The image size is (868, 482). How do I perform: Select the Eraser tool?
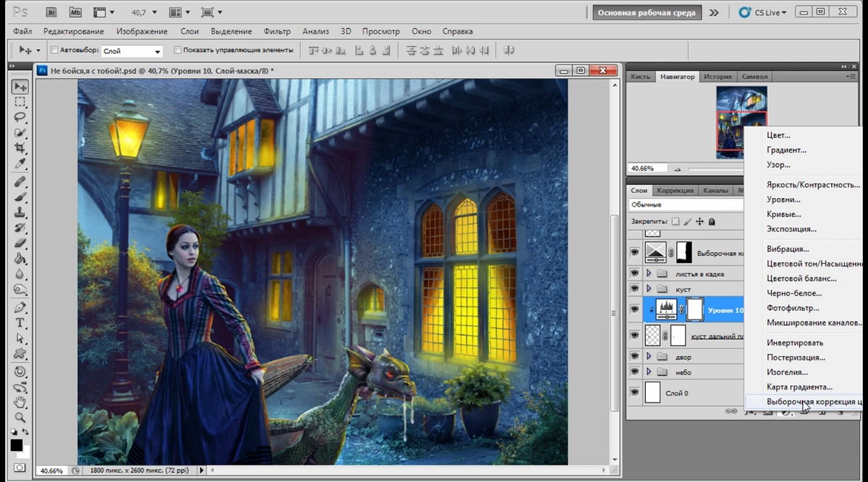click(x=20, y=243)
